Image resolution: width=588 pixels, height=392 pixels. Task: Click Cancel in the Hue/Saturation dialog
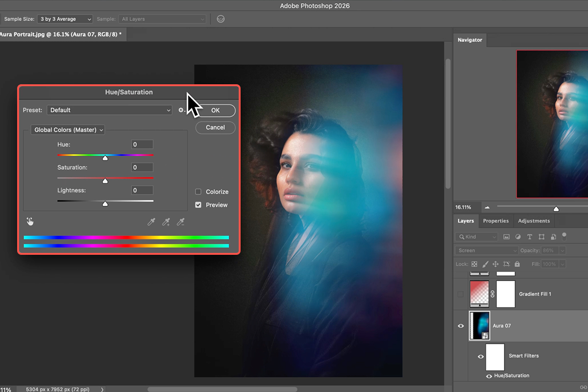pos(215,127)
